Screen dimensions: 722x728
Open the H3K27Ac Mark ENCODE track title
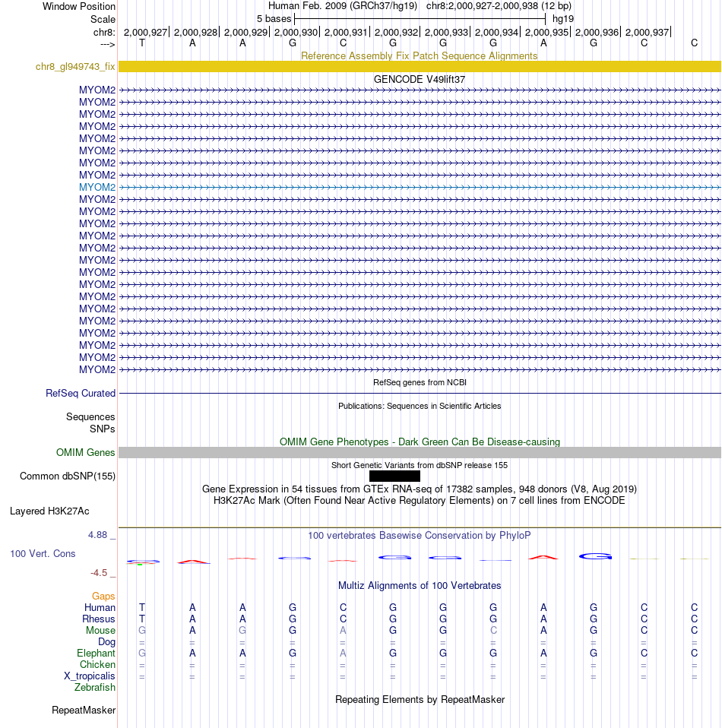coord(420,501)
